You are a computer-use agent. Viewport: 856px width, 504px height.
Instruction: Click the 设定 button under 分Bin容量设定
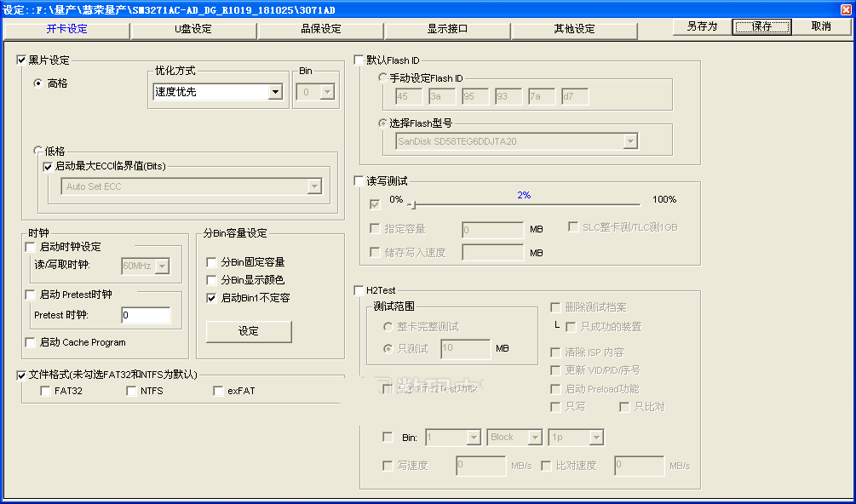[x=249, y=331]
